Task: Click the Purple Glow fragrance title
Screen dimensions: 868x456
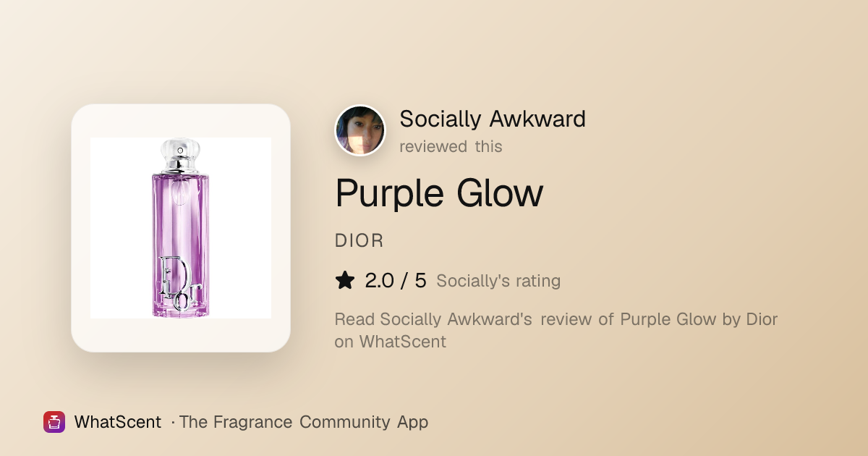Action: pyautogui.click(x=439, y=193)
